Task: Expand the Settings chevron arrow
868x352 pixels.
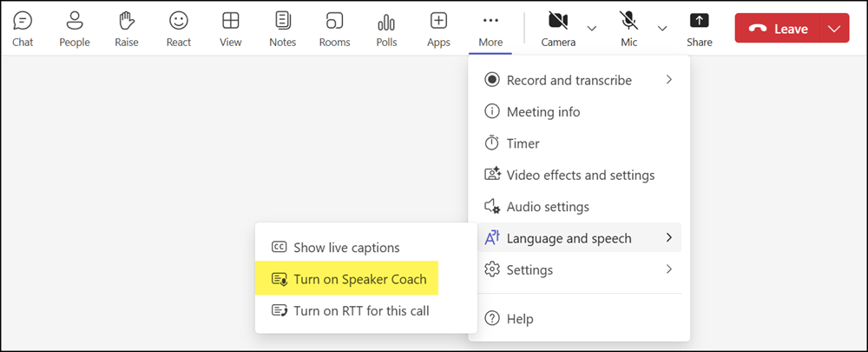Action: click(668, 269)
